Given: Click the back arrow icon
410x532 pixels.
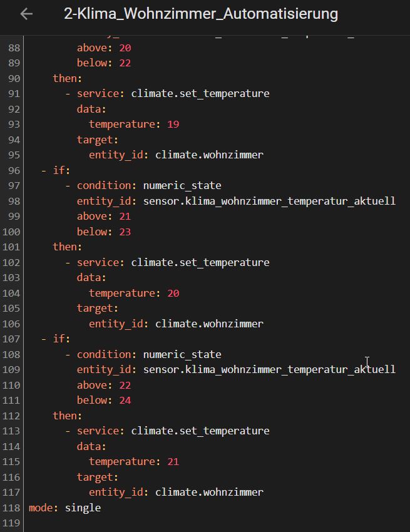Looking at the screenshot, I should click(26, 14).
